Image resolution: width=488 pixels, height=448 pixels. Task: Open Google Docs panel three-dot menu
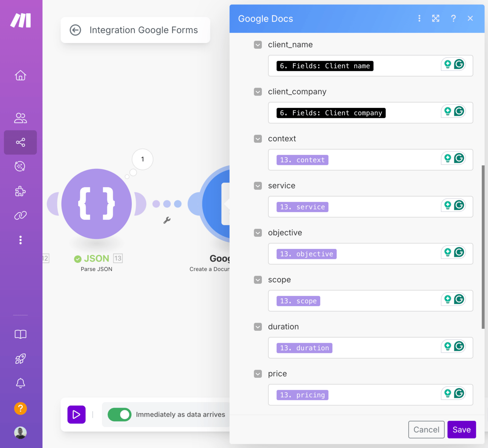pos(419,18)
